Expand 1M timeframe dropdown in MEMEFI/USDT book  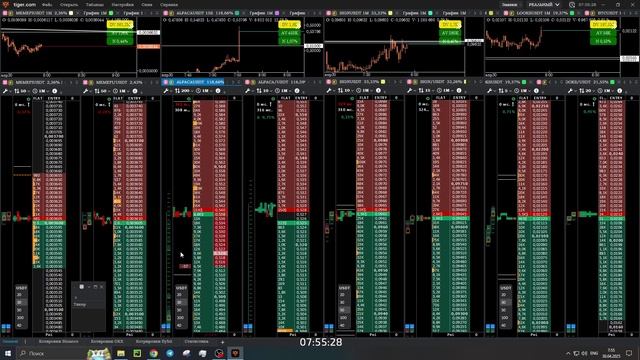coord(121,91)
